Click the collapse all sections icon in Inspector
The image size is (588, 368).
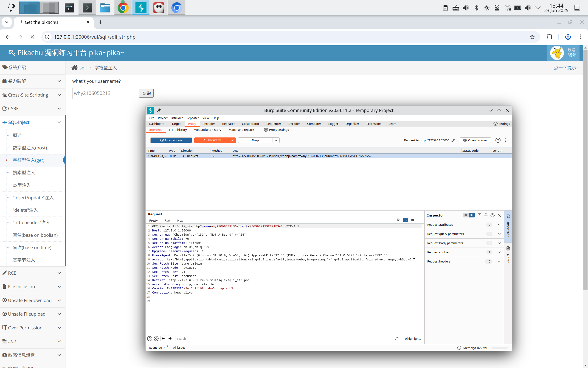(x=486, y=215)
